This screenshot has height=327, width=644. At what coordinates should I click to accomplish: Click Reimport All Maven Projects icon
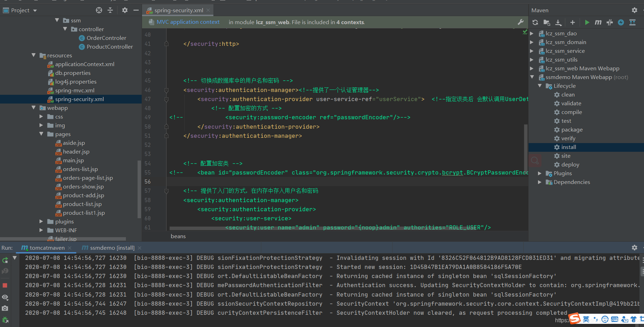[535, 22]
